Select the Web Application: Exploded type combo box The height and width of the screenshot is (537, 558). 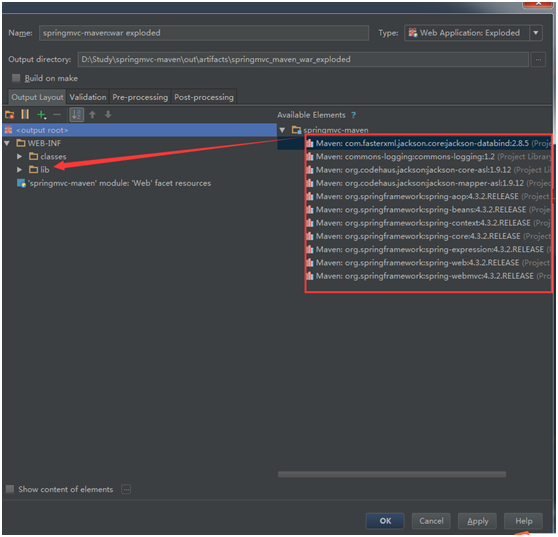473,33
